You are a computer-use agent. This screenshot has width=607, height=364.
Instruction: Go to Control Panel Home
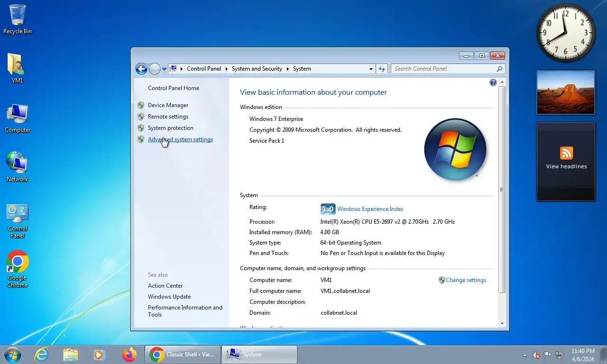click(x=174, y=88)
